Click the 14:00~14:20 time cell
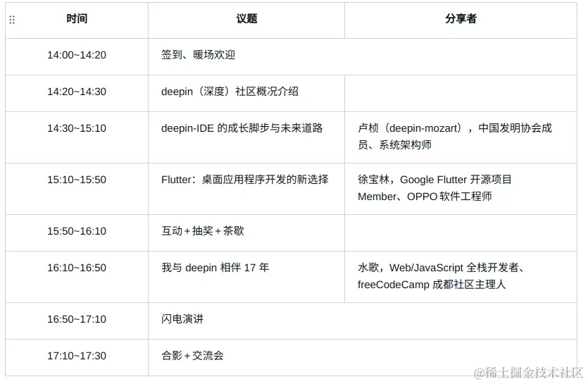Viewport: 588px width, 384px height. 77,55
